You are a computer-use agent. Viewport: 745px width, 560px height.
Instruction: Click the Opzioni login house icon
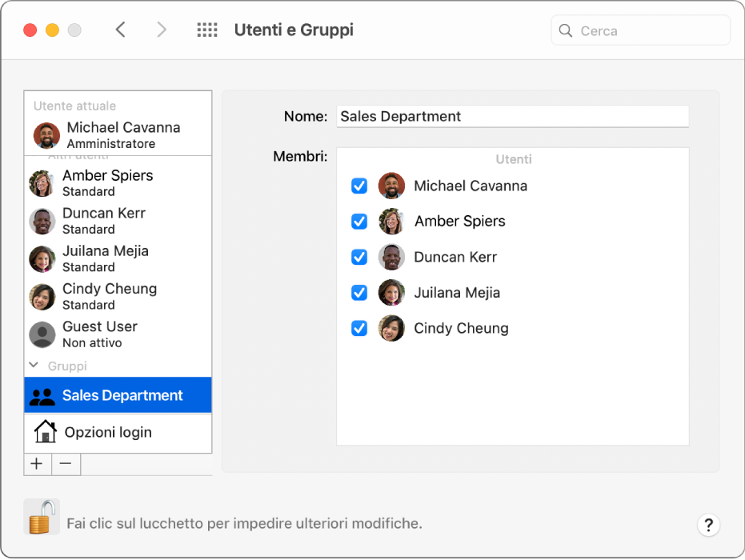coord(46,432)
